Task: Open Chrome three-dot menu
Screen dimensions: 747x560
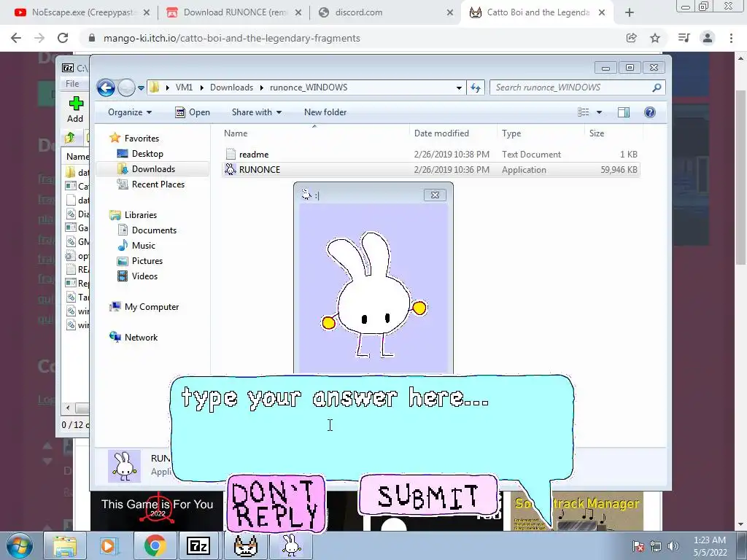Action: click(731, 38)
